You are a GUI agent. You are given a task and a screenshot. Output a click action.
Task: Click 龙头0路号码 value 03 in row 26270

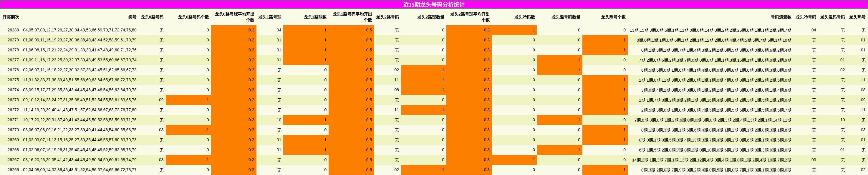161,130
